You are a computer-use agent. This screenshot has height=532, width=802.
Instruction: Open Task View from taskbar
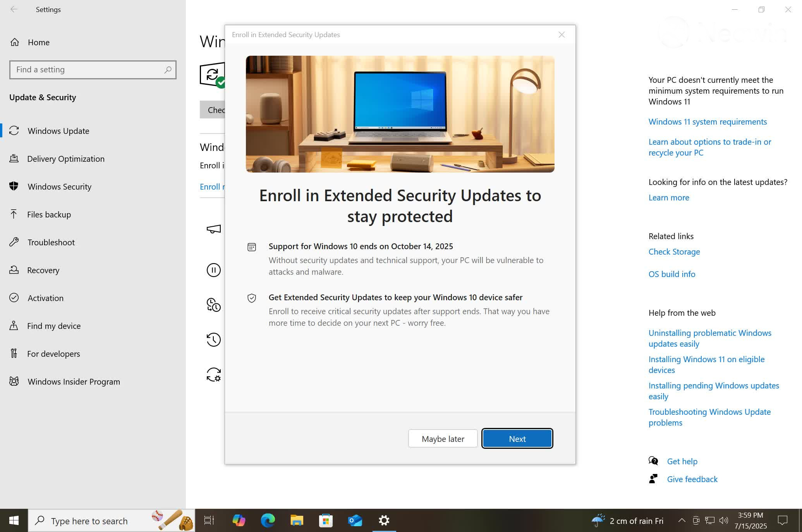point(209,520)
